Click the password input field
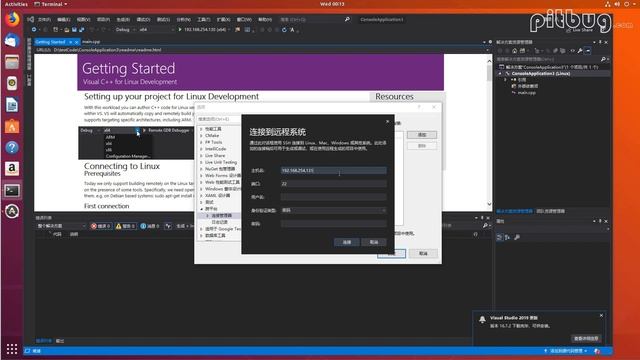The width and height of the screenshot is (640, 360). pyautogui.click(x=333, y=224)
